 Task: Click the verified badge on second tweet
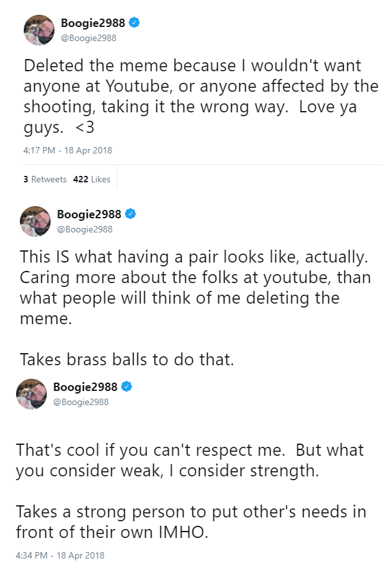(130, 214)
